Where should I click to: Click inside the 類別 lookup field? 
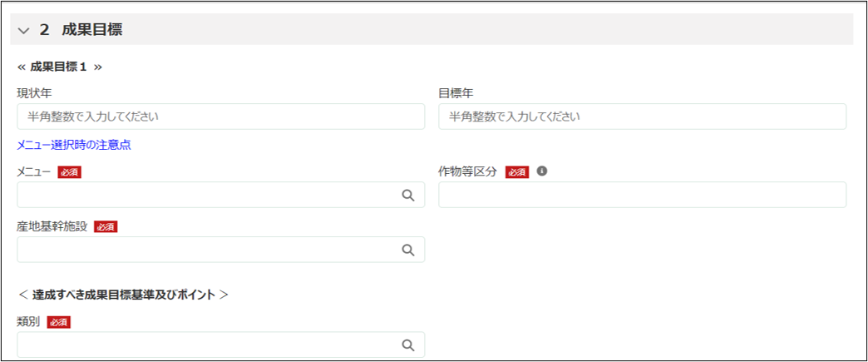(x=208, y=345)
